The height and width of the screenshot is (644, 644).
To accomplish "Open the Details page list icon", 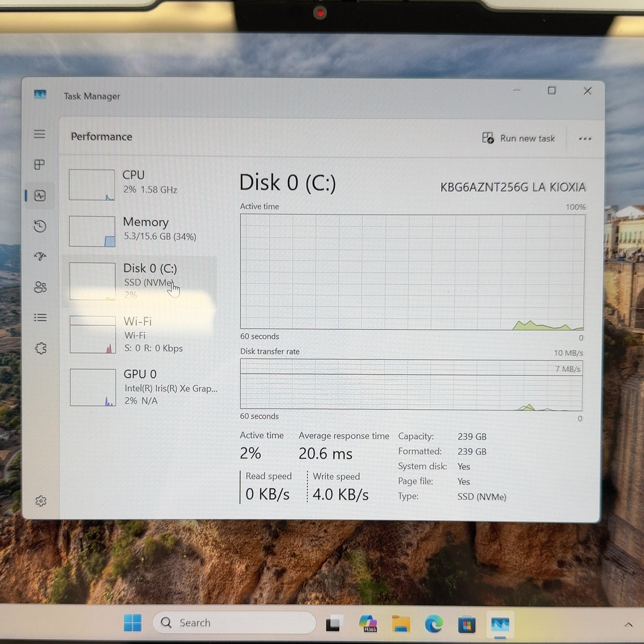I will 40,318.
